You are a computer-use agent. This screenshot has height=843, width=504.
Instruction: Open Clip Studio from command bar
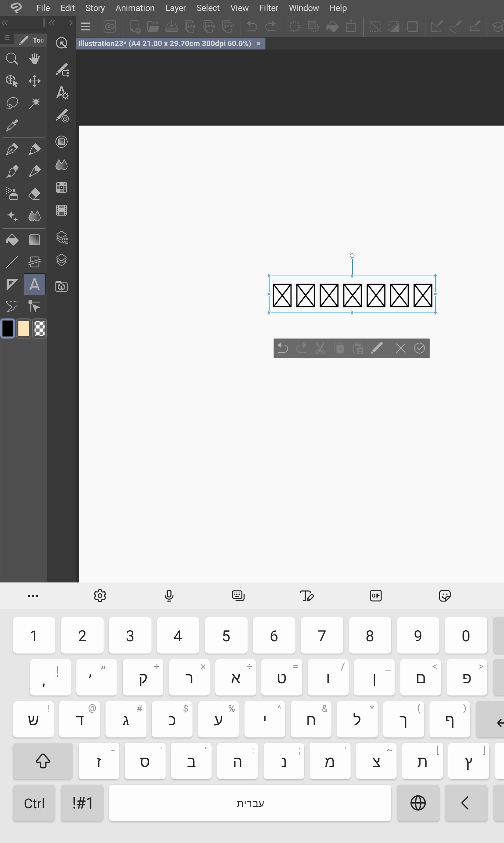[110, 27]
